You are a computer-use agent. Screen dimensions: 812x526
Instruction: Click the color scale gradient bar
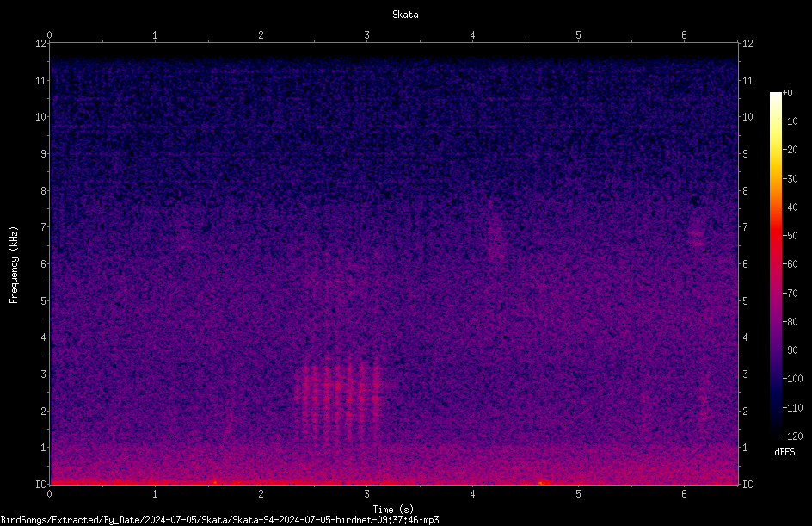[775, 263]
